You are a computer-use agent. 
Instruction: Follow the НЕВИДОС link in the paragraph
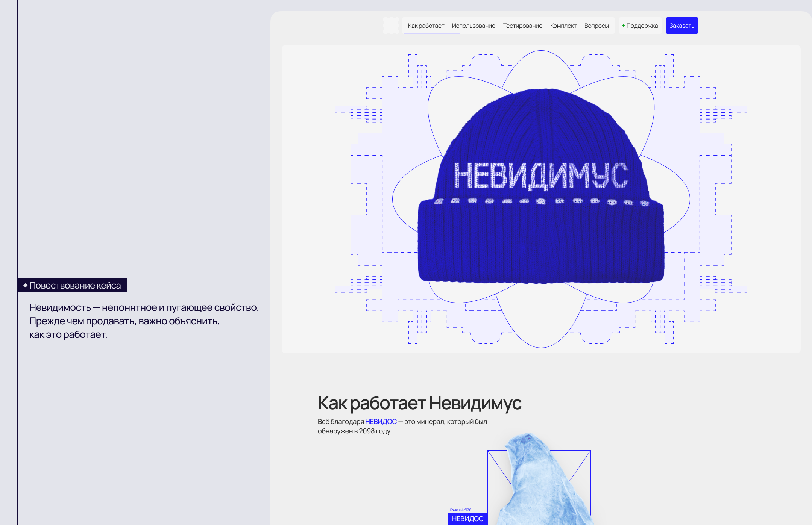381,422
